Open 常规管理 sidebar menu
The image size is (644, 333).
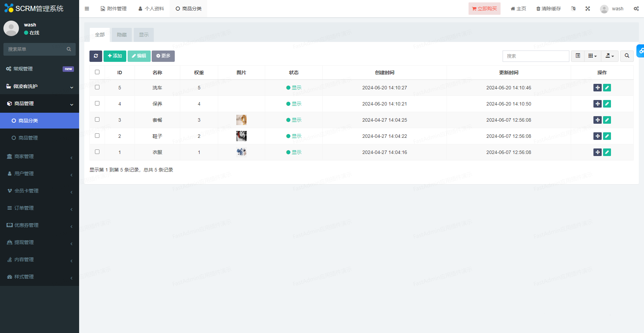[x=40, y=69]
